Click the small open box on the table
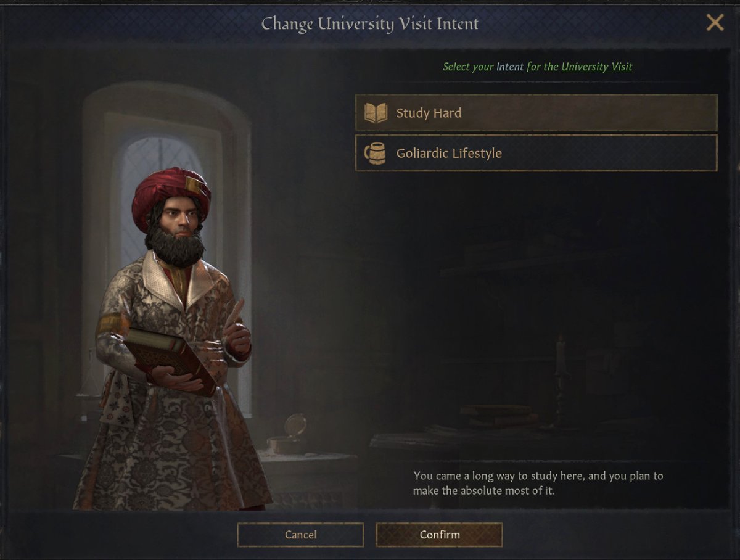The height and width of the screenshot is (560, 740). point(289,435)
